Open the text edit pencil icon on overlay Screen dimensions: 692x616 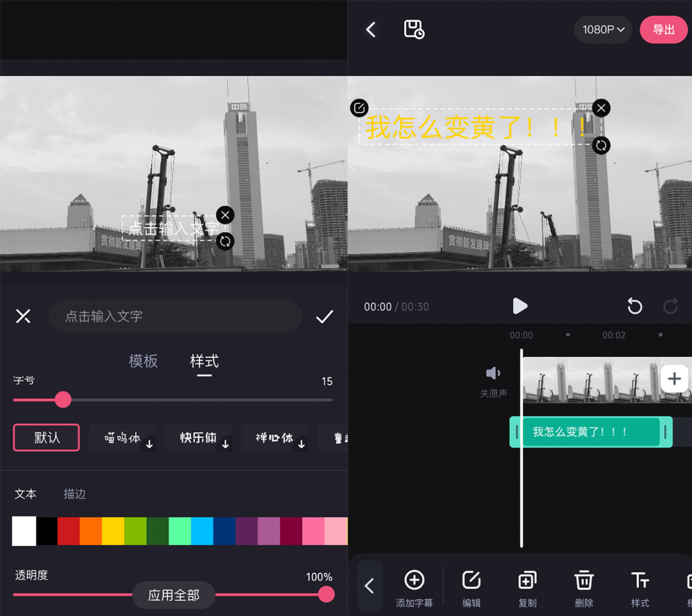click(359, 108)
